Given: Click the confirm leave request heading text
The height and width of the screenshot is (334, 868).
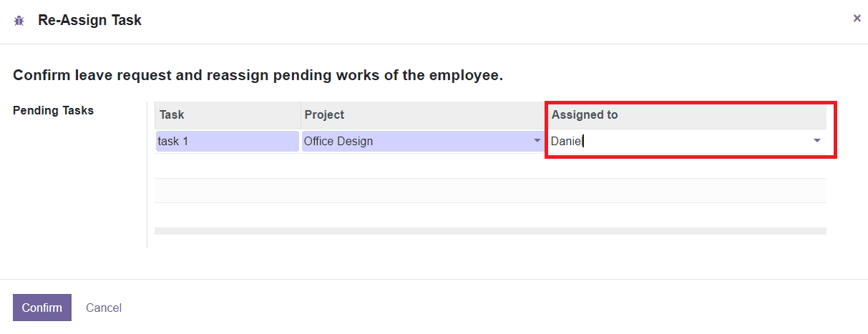Looking at the screenshot, I should click(x=258, y=75).
